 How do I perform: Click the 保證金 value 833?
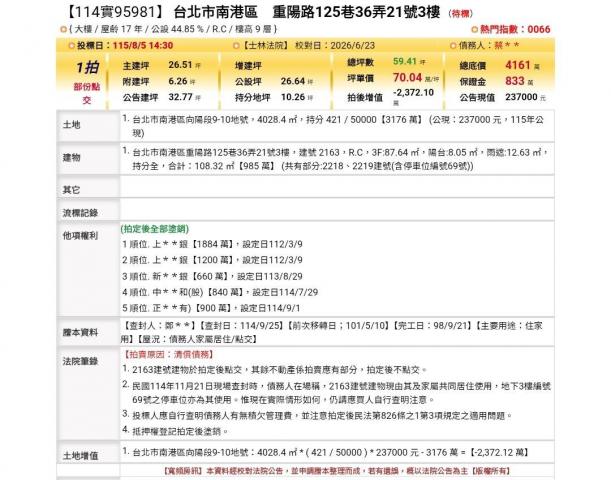click(x=515, y=81)
